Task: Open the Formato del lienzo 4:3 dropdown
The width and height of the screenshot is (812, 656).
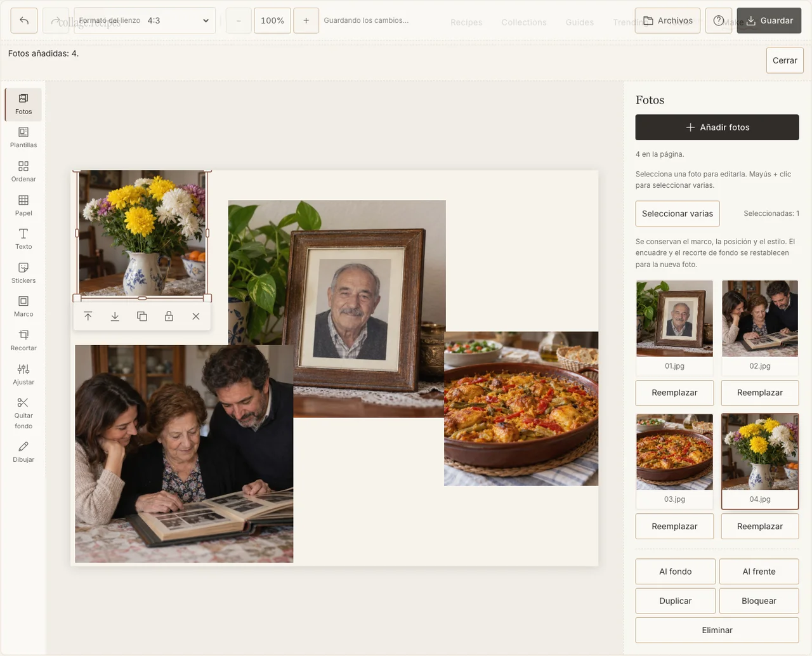Action: pos(145,20)
